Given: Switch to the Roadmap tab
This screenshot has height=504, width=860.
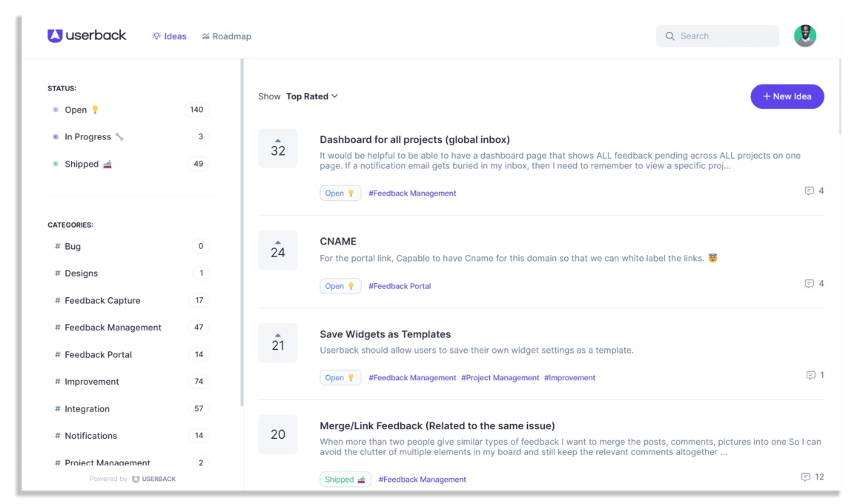Looking at the screenshot, I should point(227,36).
